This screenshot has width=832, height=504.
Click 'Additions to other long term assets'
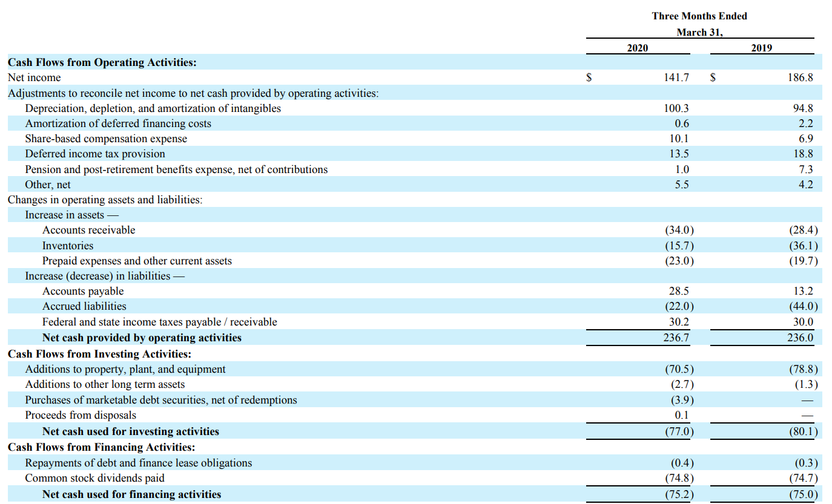pyautogui.click(x=105, y=384)
